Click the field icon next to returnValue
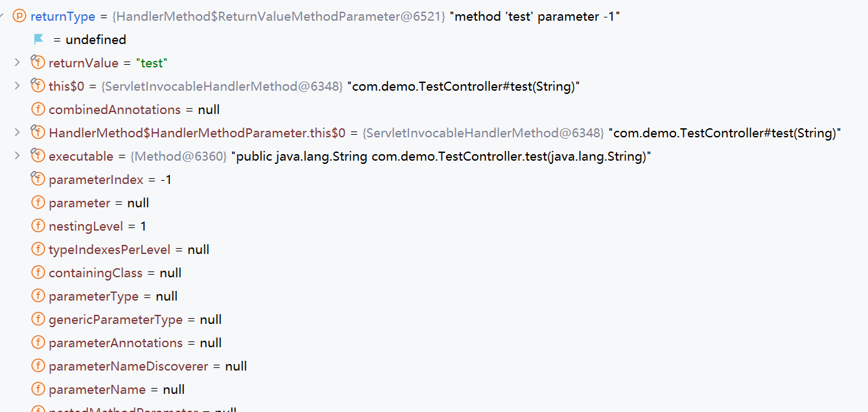 pos(38,62)
